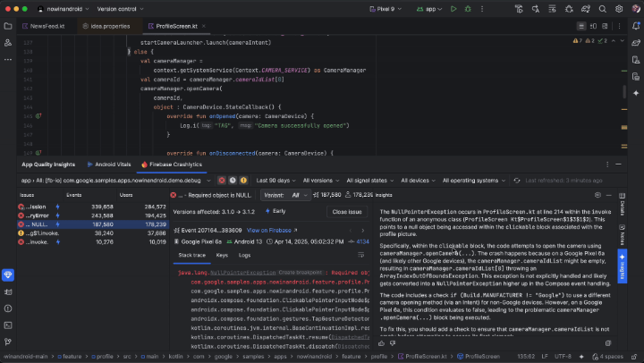
Task: Click user profile avatar in toolbar
Action: [x=636, y=9]
